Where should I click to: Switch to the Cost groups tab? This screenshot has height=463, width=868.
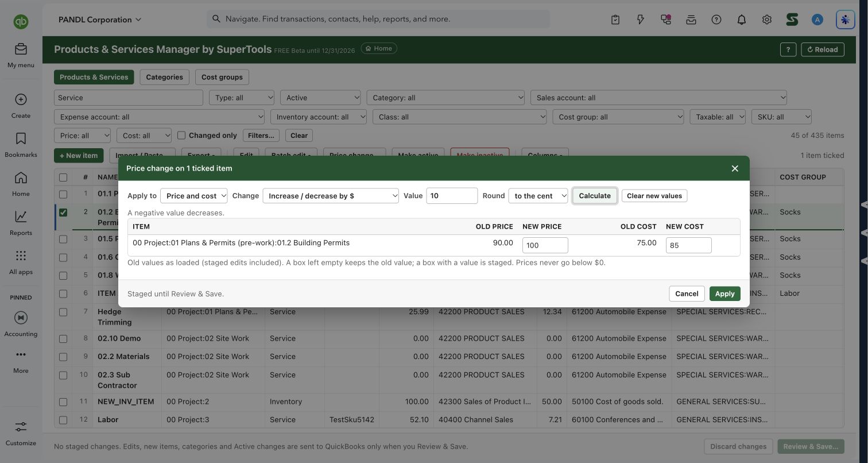coord(222,77)
